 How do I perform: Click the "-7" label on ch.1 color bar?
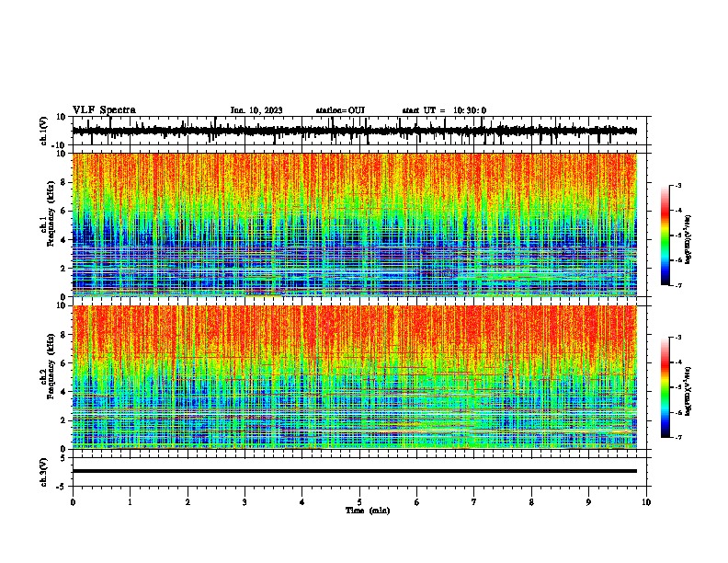[677, 285]
